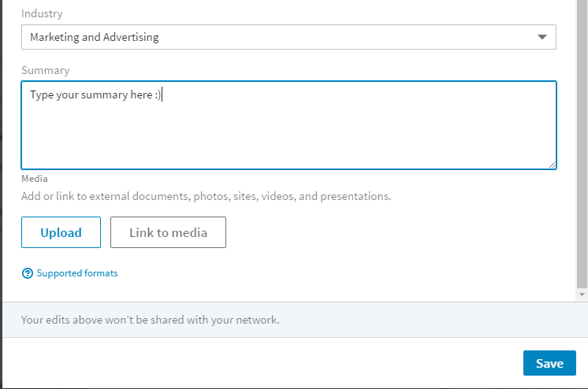The height and width of the screenshot is (389, 588).
Task: Click the scrollbar down arrow
Action: pos(582,295)
